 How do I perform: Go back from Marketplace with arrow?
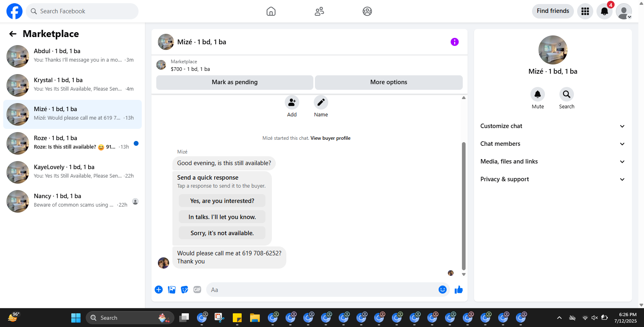(x=13, y=34)
